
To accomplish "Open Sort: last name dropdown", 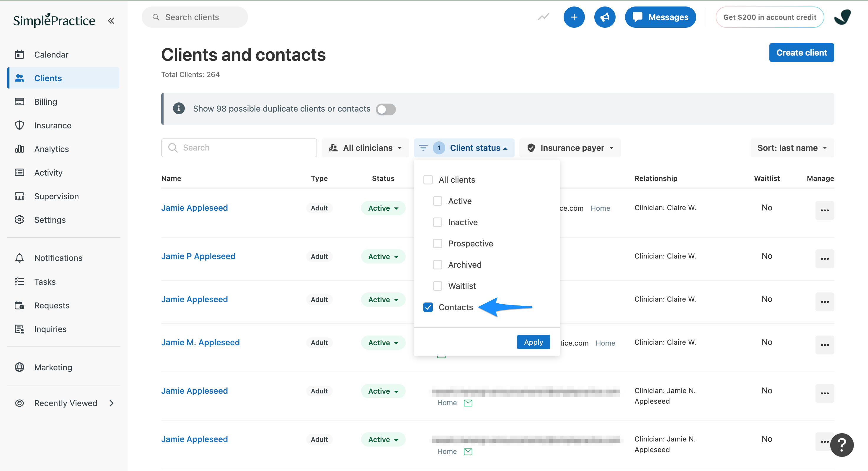I will [792, 148].
